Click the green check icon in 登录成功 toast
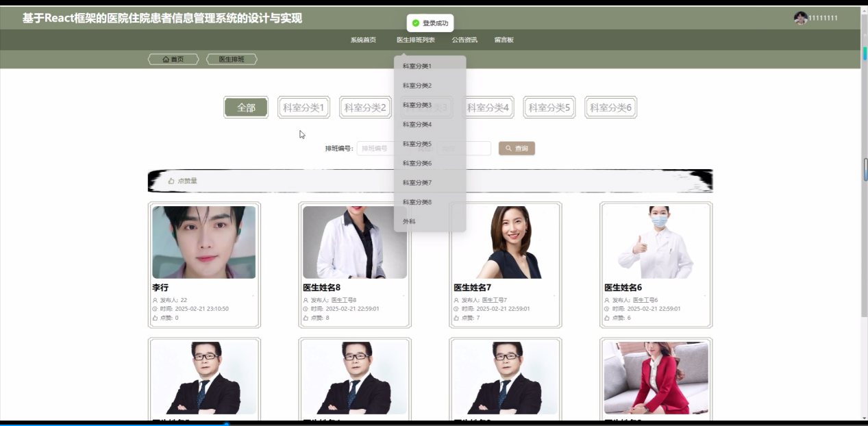The image size is (868, 426). (x=415, y=23)
